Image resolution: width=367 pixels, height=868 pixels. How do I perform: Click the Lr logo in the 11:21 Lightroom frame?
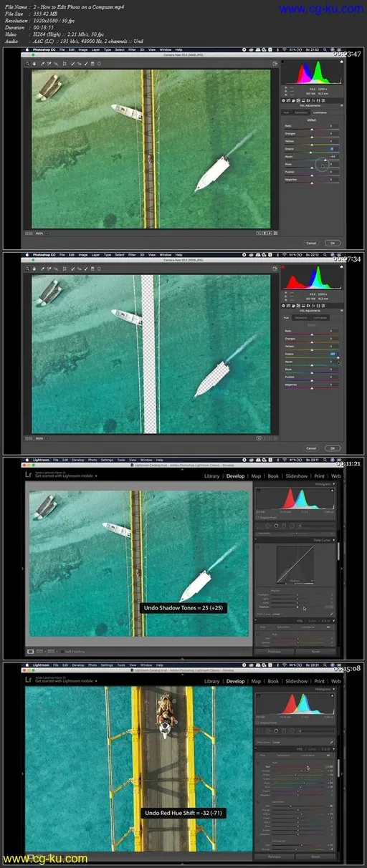click(x=28, y=475)
